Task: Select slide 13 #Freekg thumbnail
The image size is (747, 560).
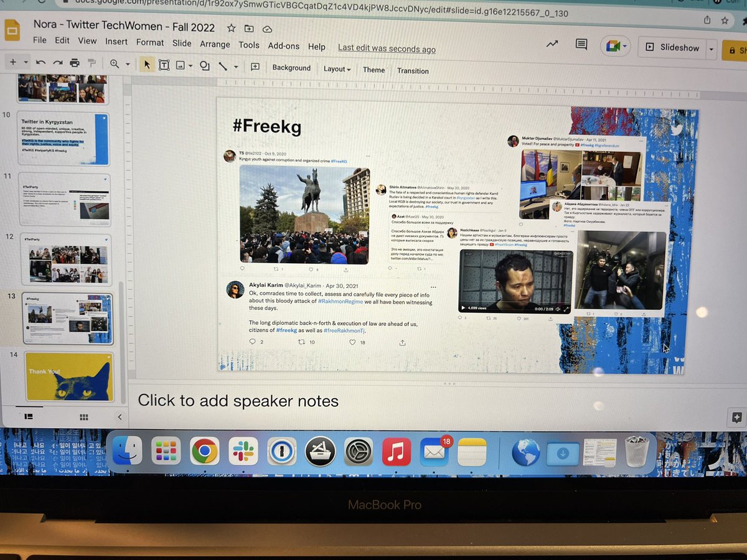Action: click(68, 319)
